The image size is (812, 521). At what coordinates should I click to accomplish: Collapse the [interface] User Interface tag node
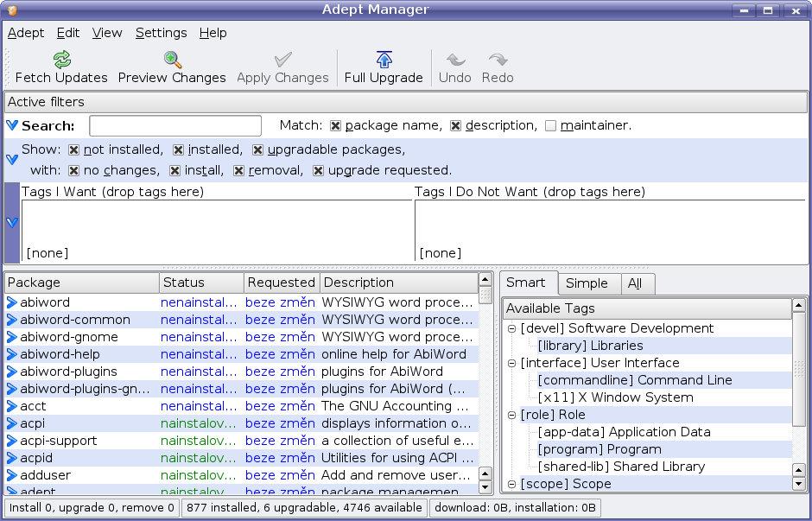pos(511,363)
